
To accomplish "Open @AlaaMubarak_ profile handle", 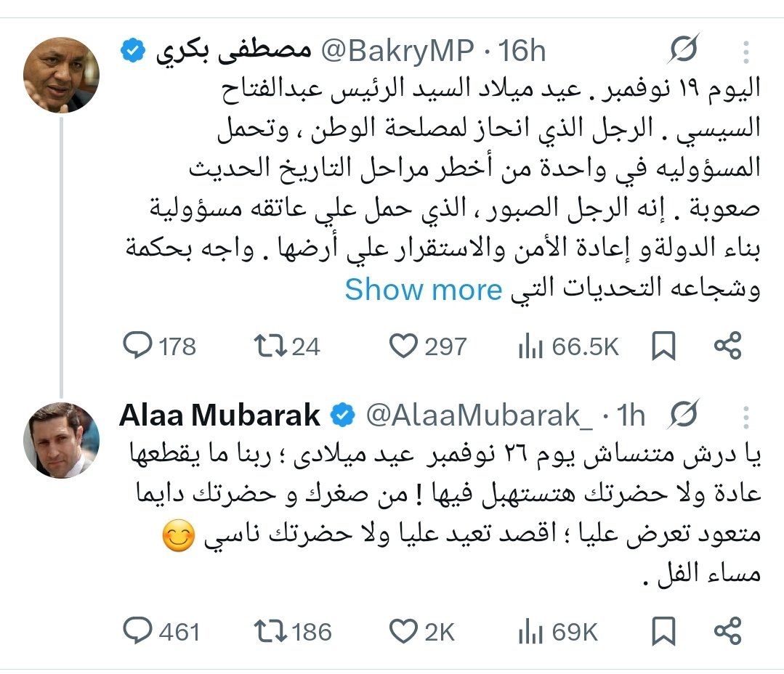I will (x=478, y=416).
